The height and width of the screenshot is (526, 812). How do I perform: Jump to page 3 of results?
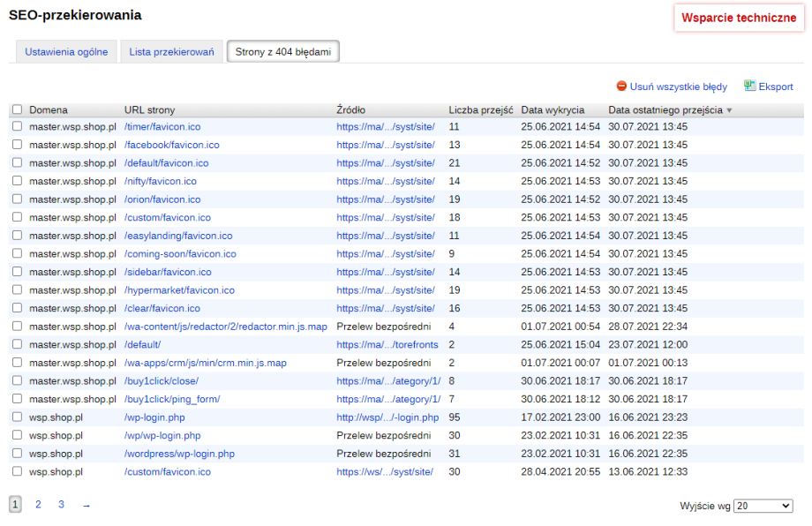pos(61,505)
